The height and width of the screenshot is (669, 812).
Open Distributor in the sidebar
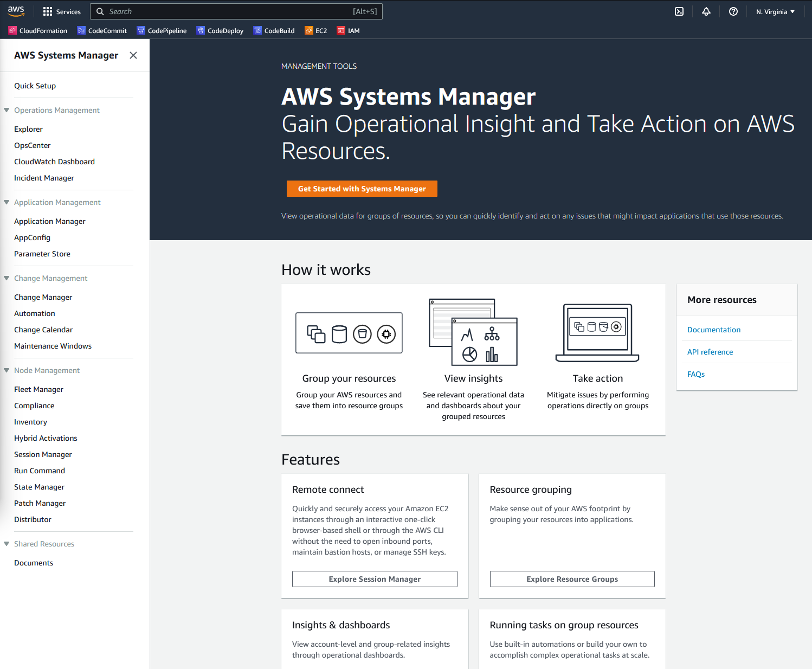pos(33,519)
